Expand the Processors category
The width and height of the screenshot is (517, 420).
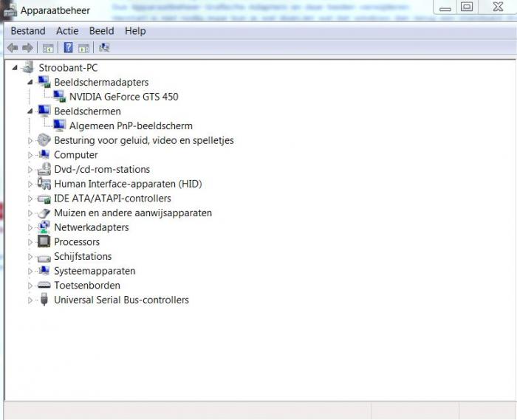point(30,242)
